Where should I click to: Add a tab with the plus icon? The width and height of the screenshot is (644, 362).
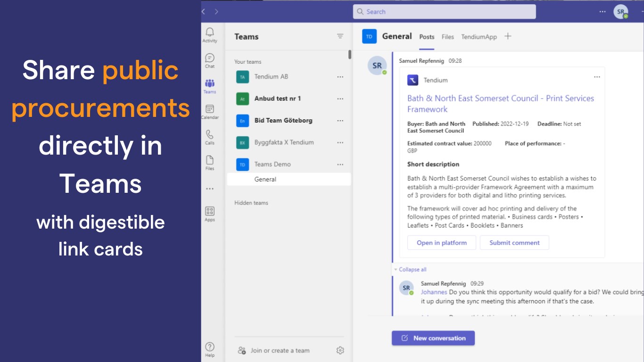point(508,36)
